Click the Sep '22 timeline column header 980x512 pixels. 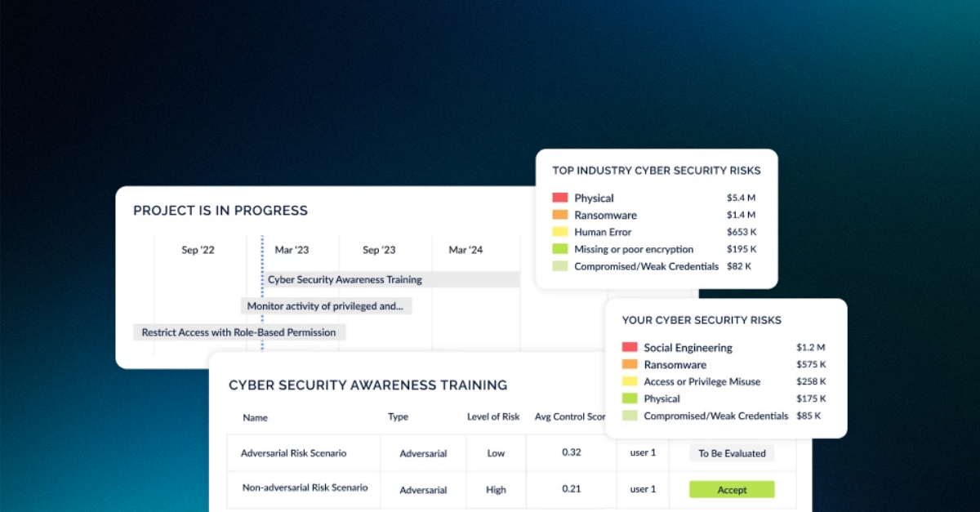(x=198, y=250)
